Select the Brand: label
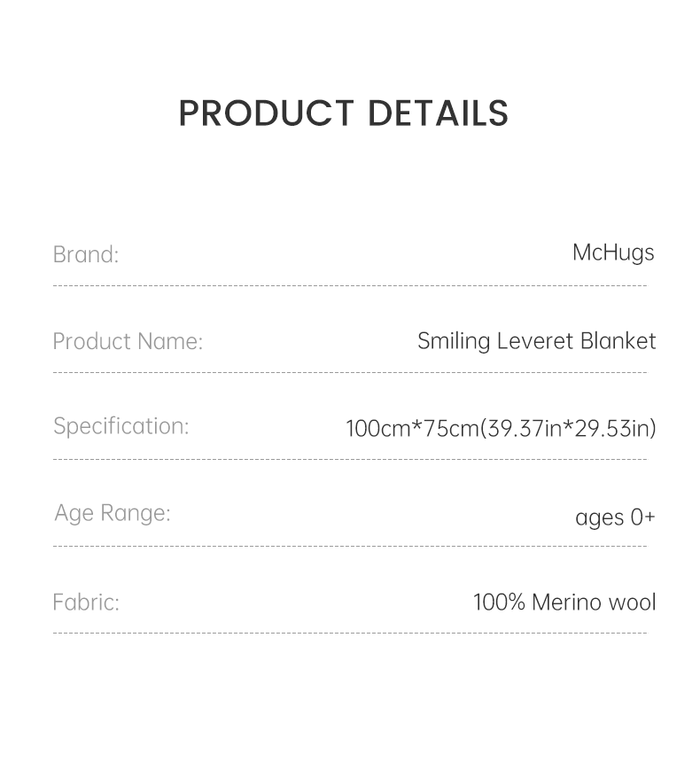 click(x=86, y=254)
